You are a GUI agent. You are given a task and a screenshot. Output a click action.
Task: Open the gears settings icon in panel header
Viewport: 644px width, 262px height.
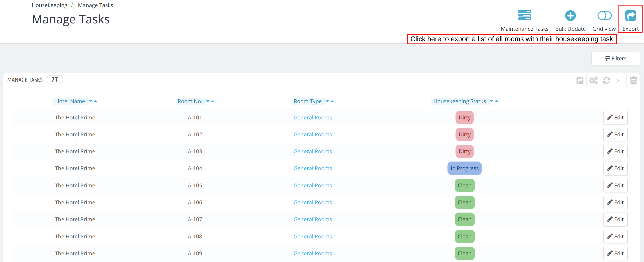pos(593,80)
